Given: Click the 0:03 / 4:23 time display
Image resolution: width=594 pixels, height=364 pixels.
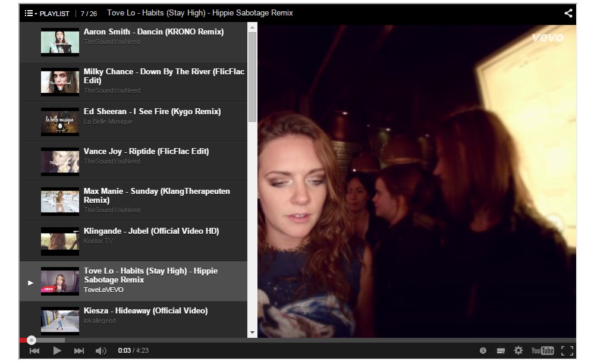Looking at the screenshot, I should (133, 351).
